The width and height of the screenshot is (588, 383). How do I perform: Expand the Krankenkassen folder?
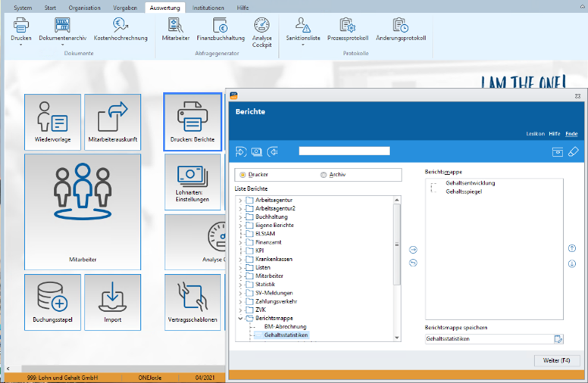[x=240, y=260]
